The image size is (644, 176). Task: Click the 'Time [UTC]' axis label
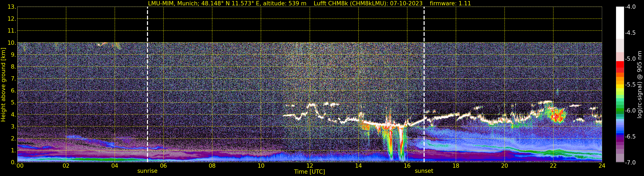pos(310,172)
